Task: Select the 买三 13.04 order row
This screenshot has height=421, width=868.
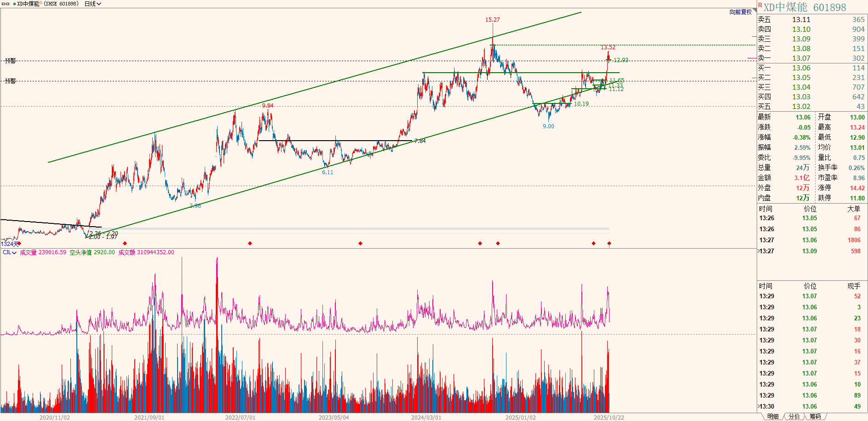Action: tap(812, 87)
